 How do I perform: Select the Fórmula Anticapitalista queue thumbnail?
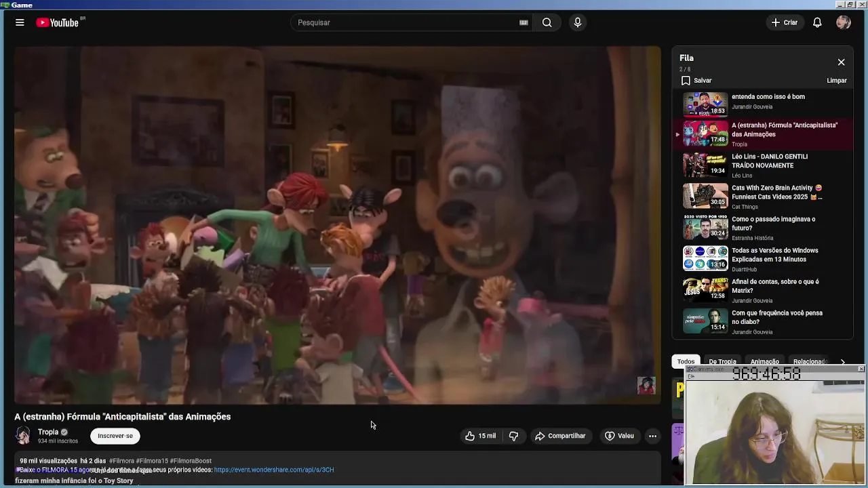[705, 134]
